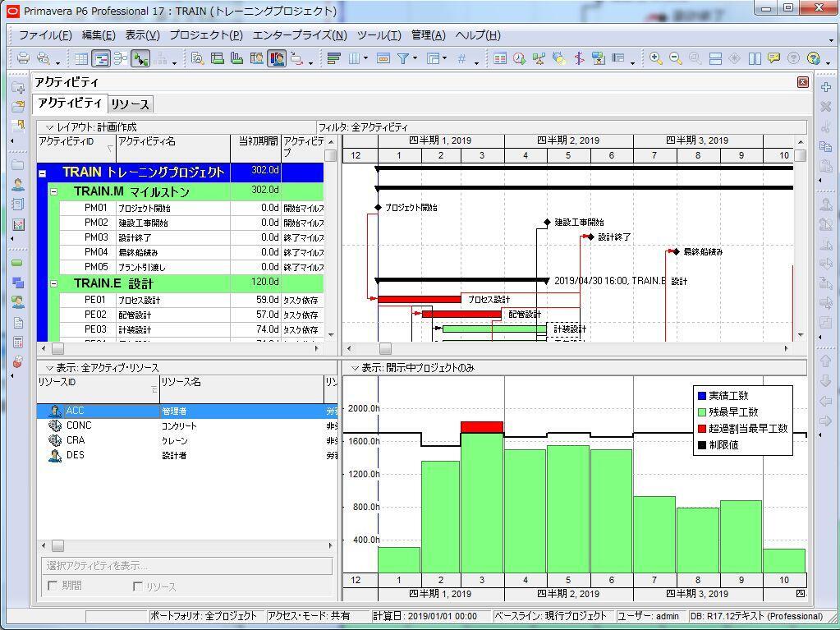Show the Resource Usage Spreadsheet icon
Screen dimensions: 840x630
coord(257,58)
